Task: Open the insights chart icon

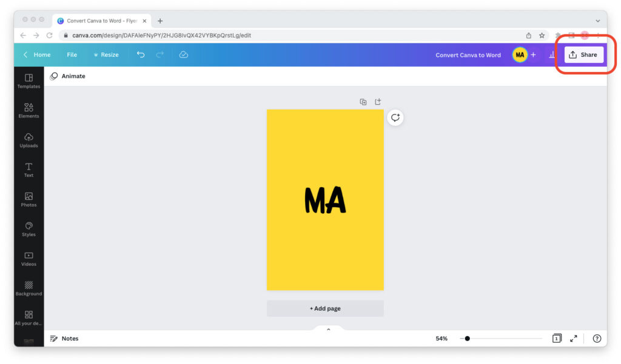Action: 552,55
